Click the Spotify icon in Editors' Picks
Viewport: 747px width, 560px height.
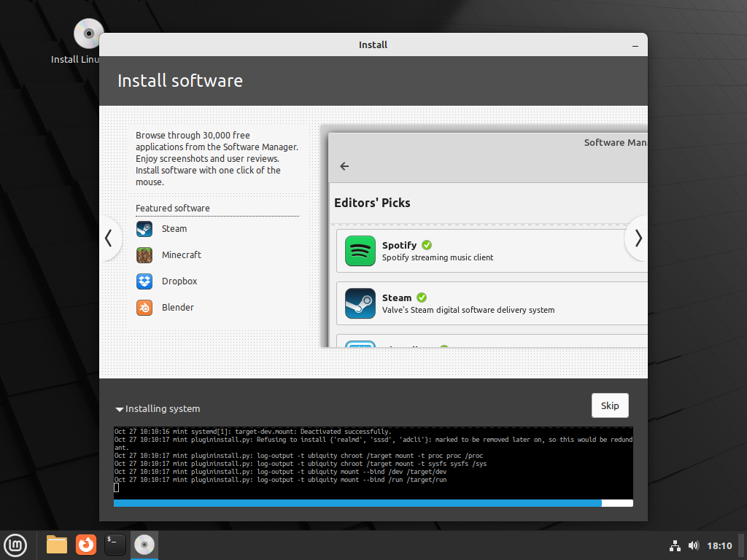pos(360,251)
